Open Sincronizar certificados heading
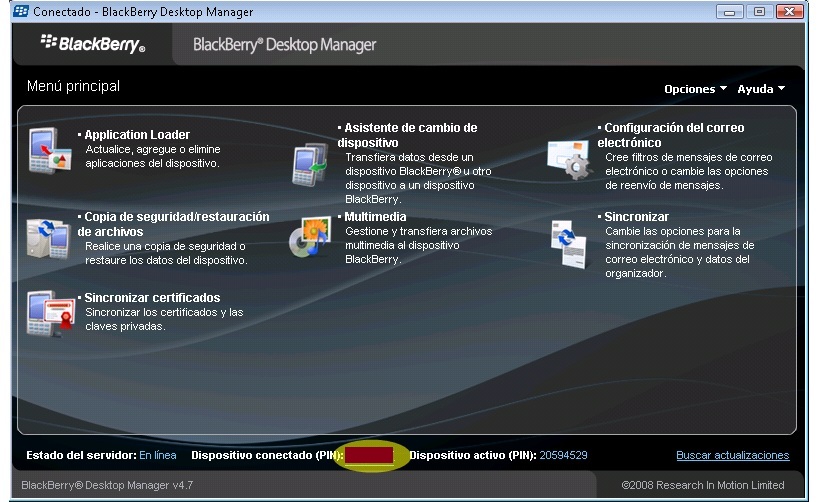 pos(152,298)
